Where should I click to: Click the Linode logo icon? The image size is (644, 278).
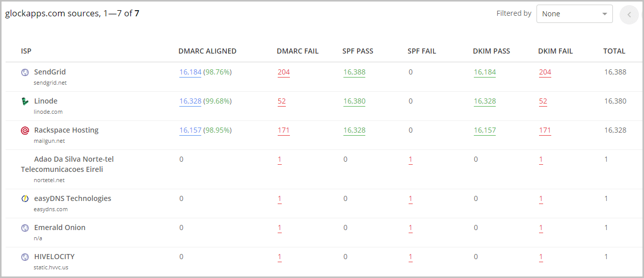click(25, 102)
